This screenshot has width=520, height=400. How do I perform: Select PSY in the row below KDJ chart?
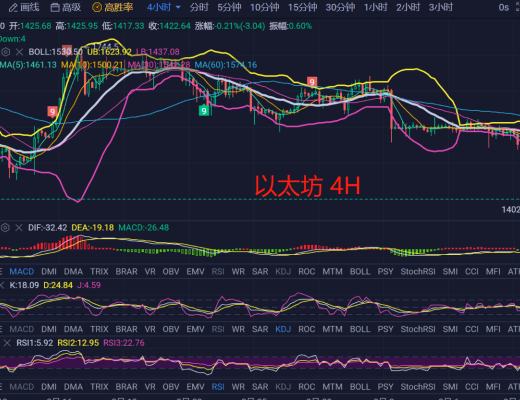click(385, 329)
